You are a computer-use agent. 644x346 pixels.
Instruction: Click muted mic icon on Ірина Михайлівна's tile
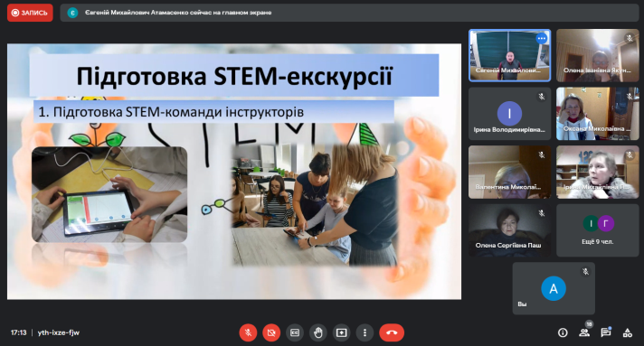point(630,154)
